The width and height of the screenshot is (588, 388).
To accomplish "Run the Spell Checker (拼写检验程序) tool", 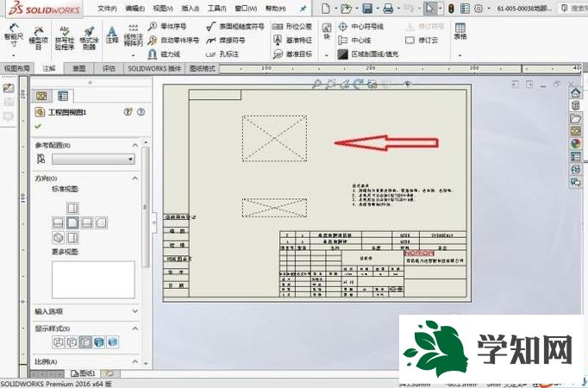I will coord(65,37).
